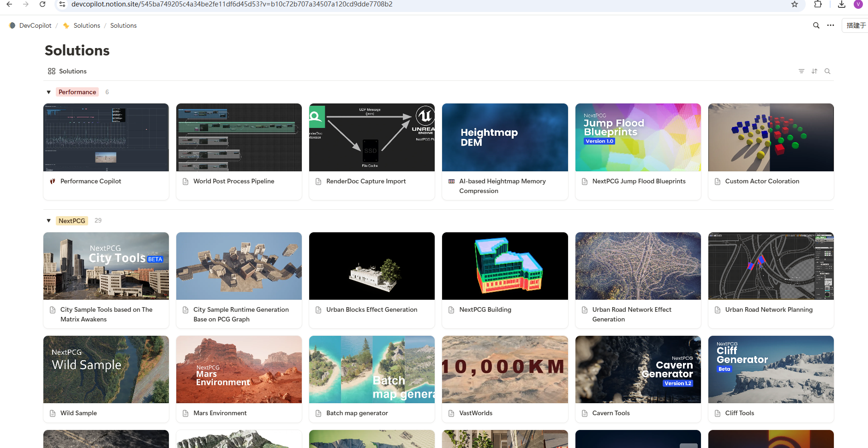
Task: Click AI-based Heightmap Memory Compression icon
Action: click(x=451, y=182)
